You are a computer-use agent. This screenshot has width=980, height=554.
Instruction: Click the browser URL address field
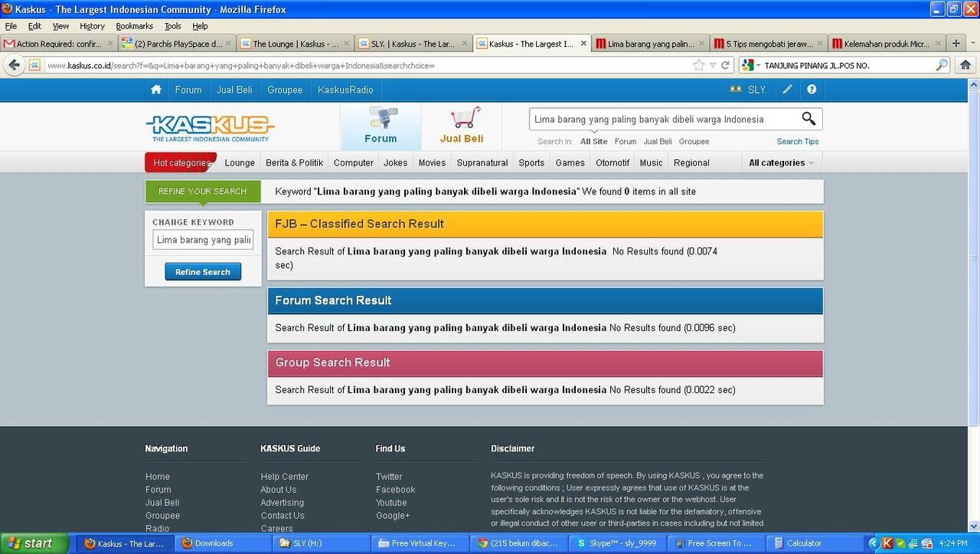367,65
